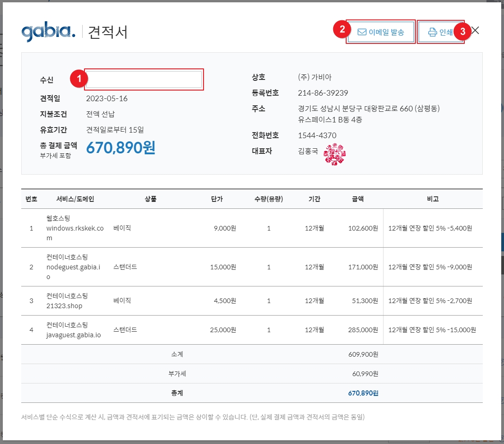This screenshot has width=504, height=444.
Task: Select registration number 214-86-39239
Action: [323, 93]
